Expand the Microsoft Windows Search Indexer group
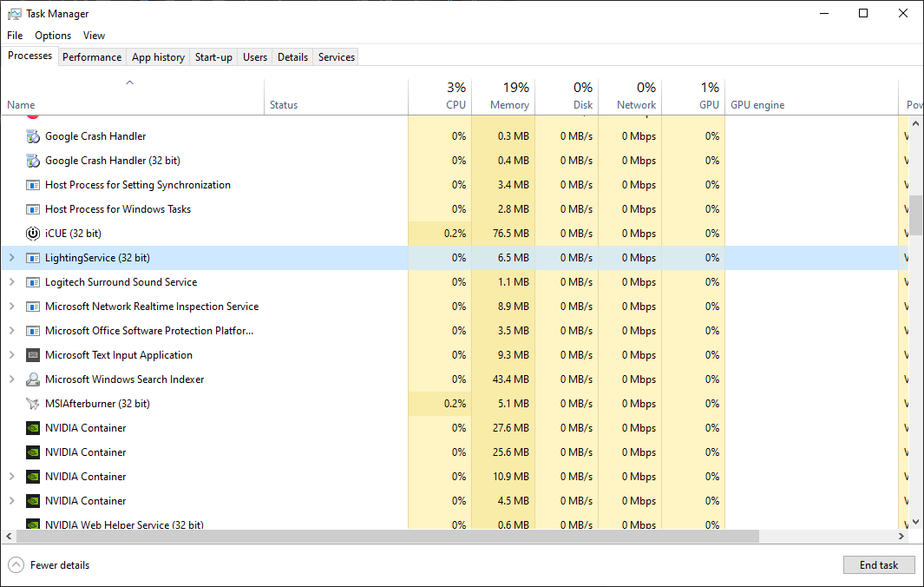Image resolution: width=924 pixels, height=587 pixels. (x=12, y=379)
